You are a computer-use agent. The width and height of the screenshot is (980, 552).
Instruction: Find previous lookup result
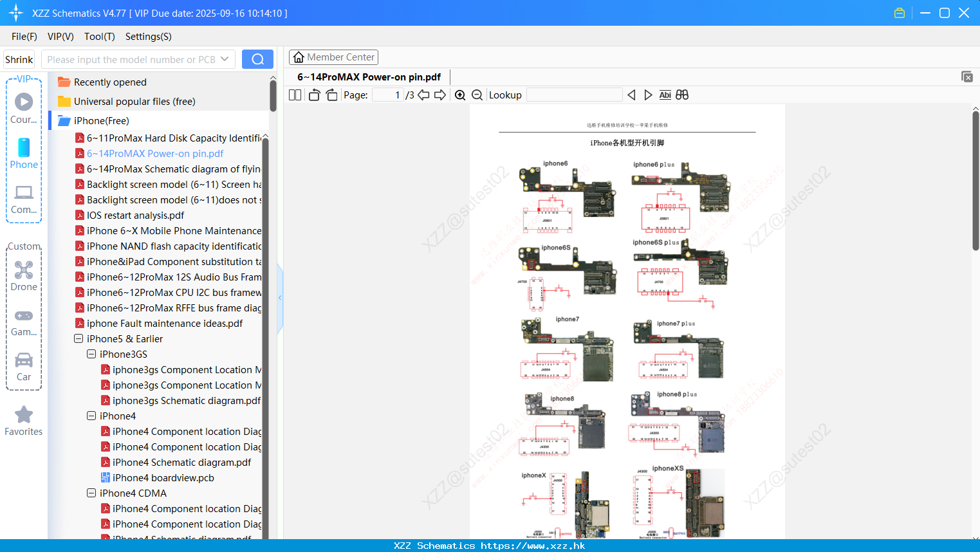[x=631, y=95]
